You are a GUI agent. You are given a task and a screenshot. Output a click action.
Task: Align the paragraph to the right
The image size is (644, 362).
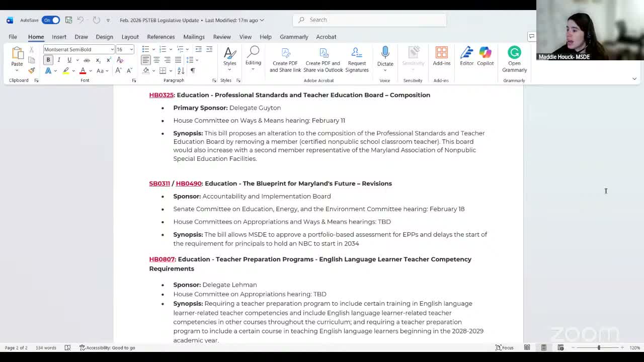167,60
